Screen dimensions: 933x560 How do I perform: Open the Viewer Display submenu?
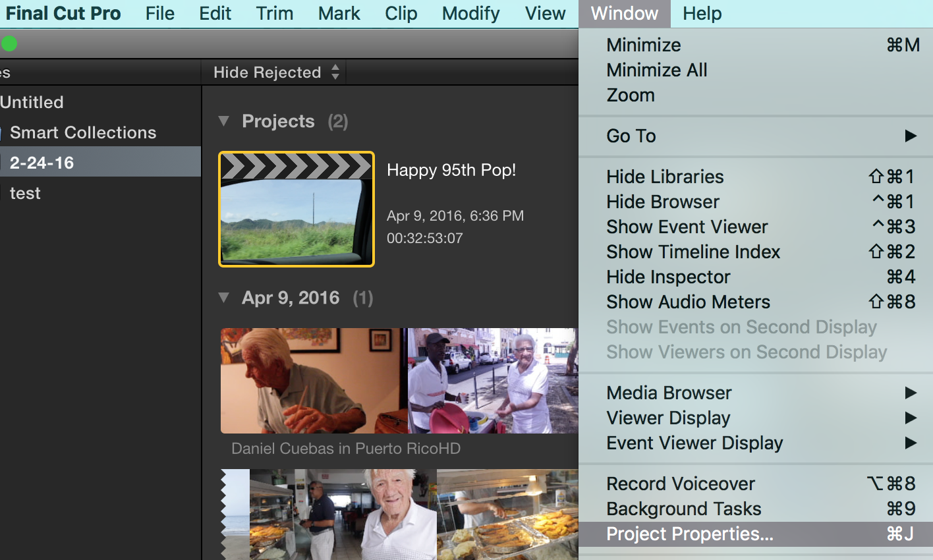(756, 418)
